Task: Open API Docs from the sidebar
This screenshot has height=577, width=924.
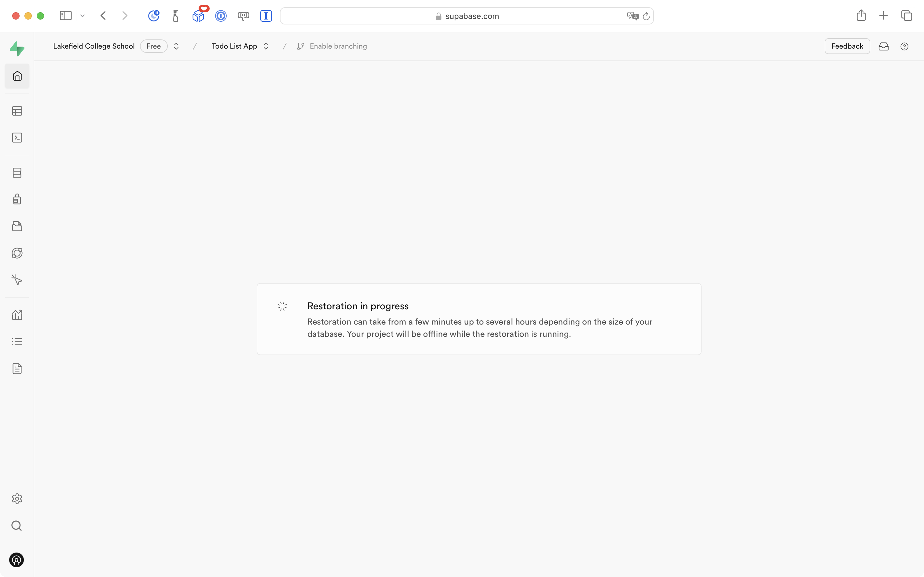Action: tap(17, 368)
